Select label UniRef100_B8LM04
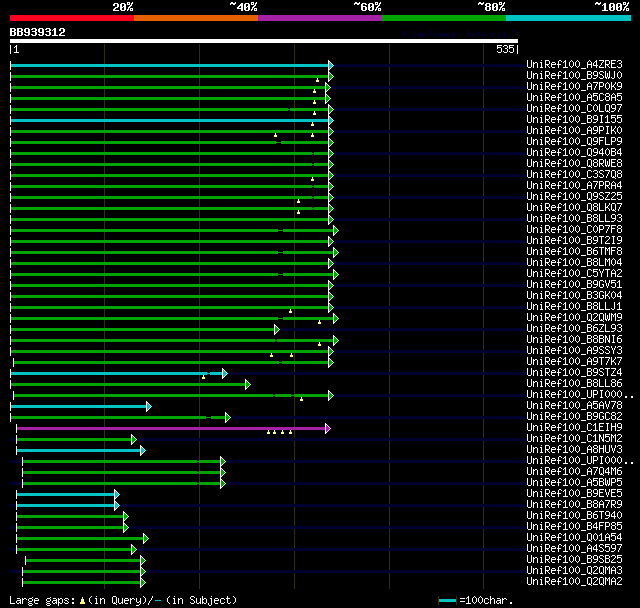The width and height of the screenshot is (640, 608). click(574, 263)
